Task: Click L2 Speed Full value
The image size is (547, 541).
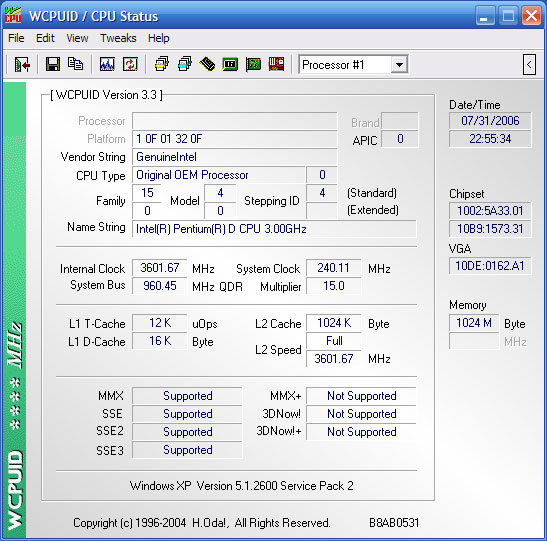Action: point(334,341)
